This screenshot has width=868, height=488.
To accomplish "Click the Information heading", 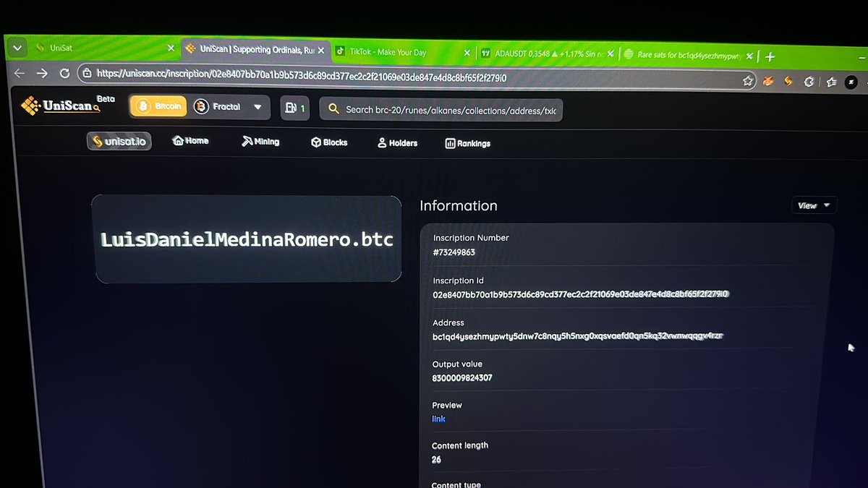I will [x=459, y=206].
